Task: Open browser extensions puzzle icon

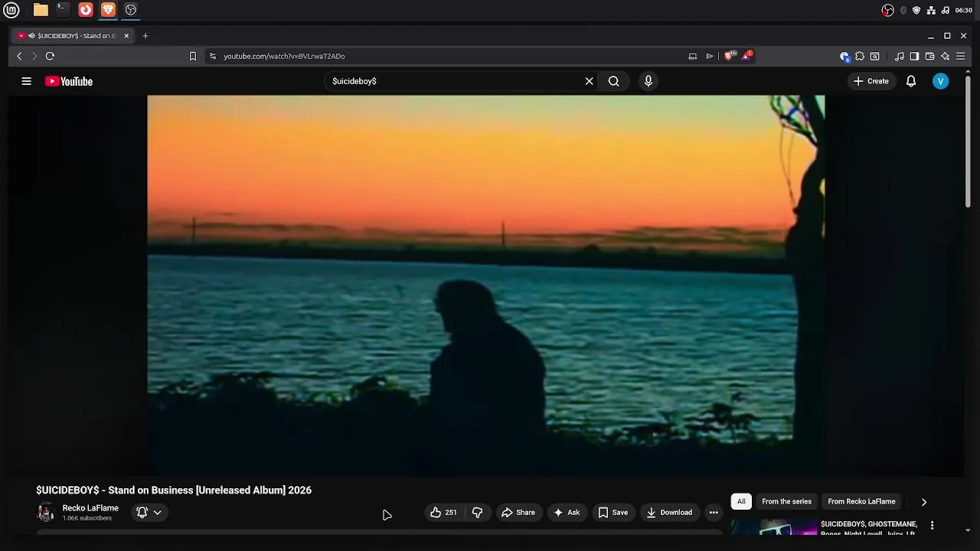Action: 860,56
